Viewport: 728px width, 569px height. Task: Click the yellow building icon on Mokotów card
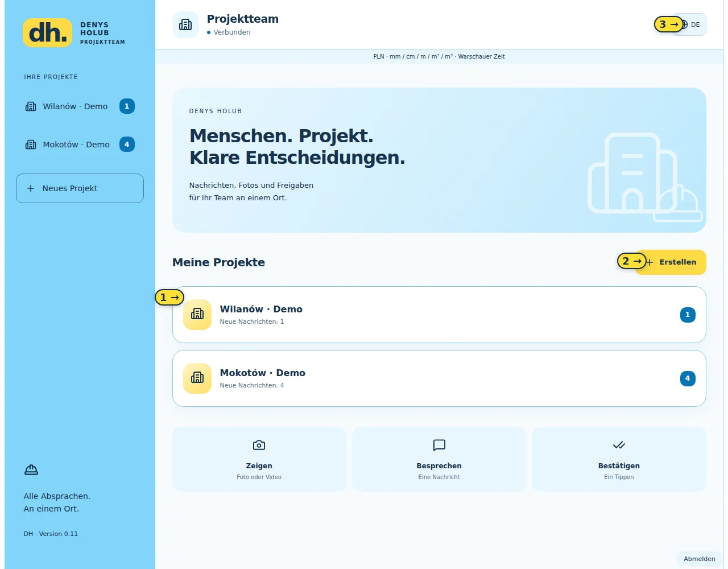point(197,378)
